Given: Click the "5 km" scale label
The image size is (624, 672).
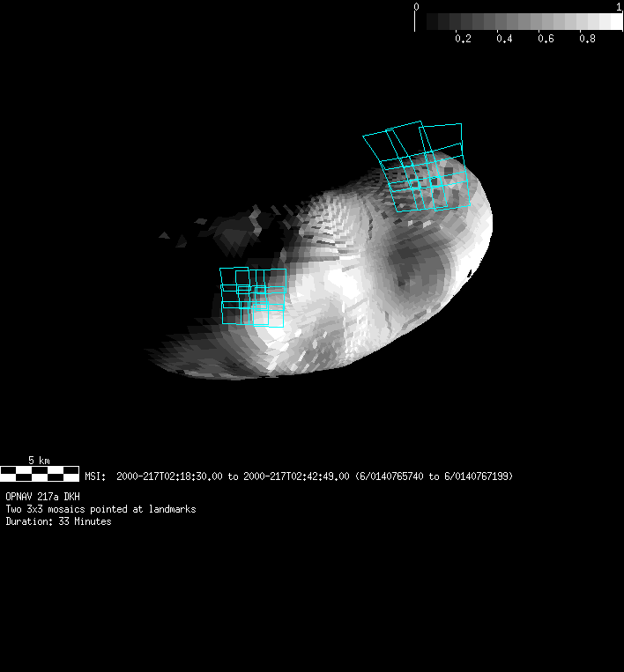Looking at the screenshot, I should [39, 461].
